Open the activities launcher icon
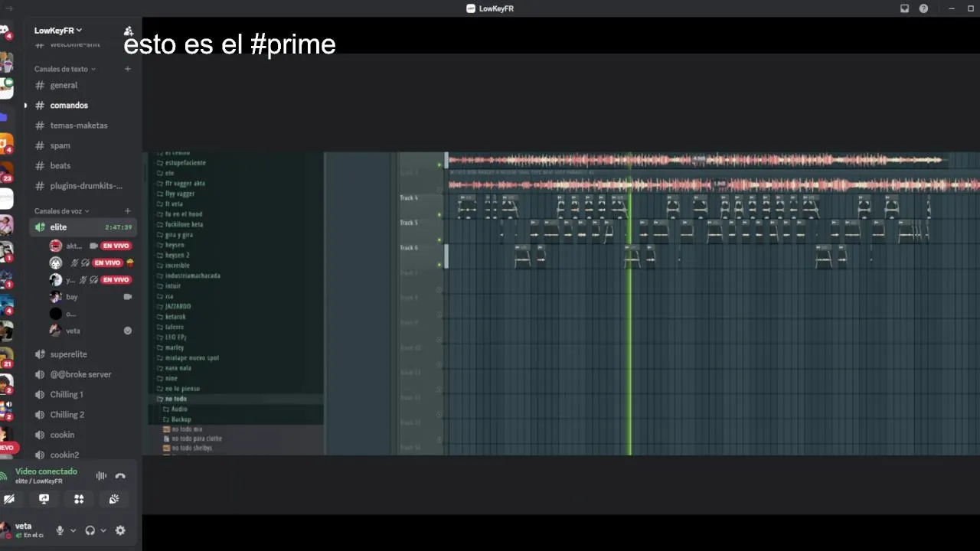Viewport: 980px width, 551px height. [x=79, y=499]
